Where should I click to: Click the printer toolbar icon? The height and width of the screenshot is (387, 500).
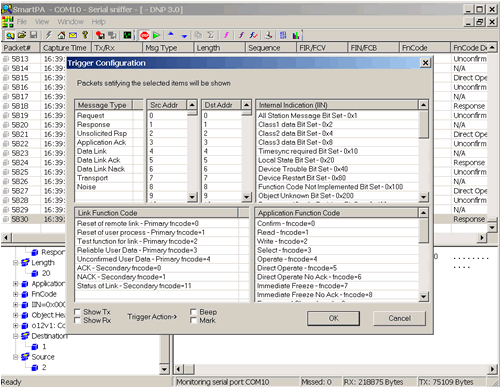(268, 35)
